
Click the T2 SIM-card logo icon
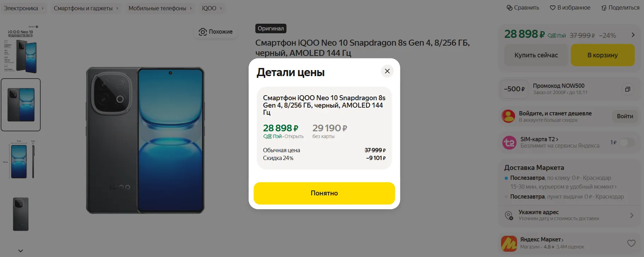pos(509,142)
